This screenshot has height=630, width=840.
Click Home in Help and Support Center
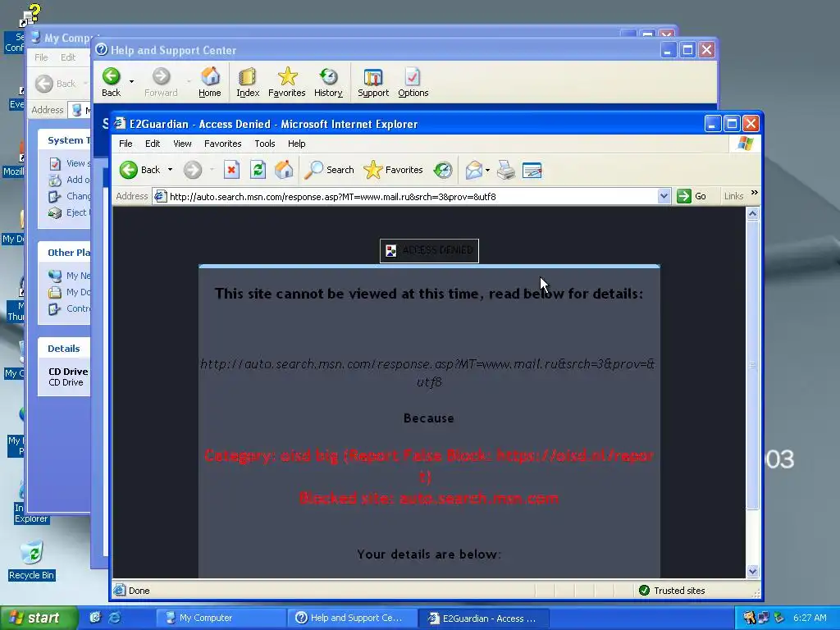(210, 83)
